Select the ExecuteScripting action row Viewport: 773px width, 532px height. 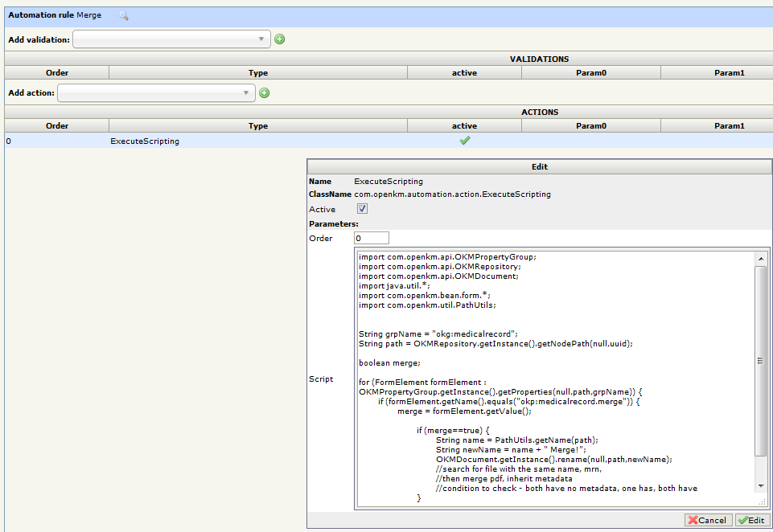click(145, 141)
